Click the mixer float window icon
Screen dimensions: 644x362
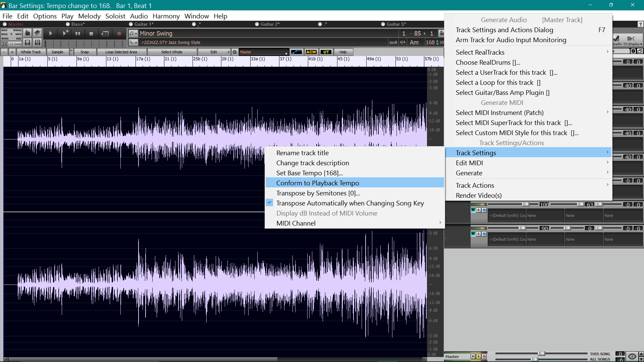tap(640, 51)
